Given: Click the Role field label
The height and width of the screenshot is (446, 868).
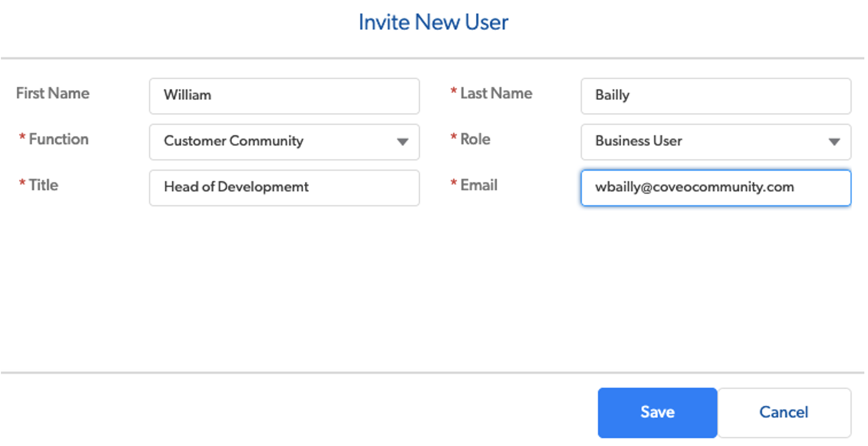Looking at the screenshot, I should point(475,139).
